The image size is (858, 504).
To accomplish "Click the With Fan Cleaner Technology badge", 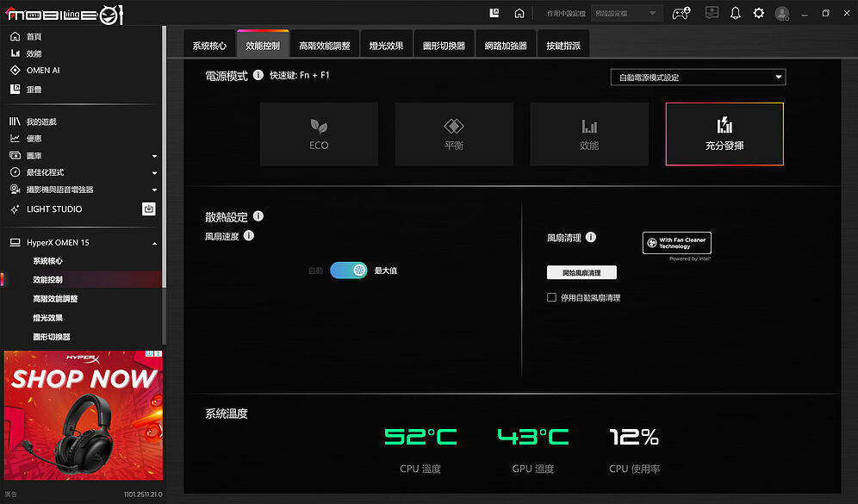I will coord(677,243).
